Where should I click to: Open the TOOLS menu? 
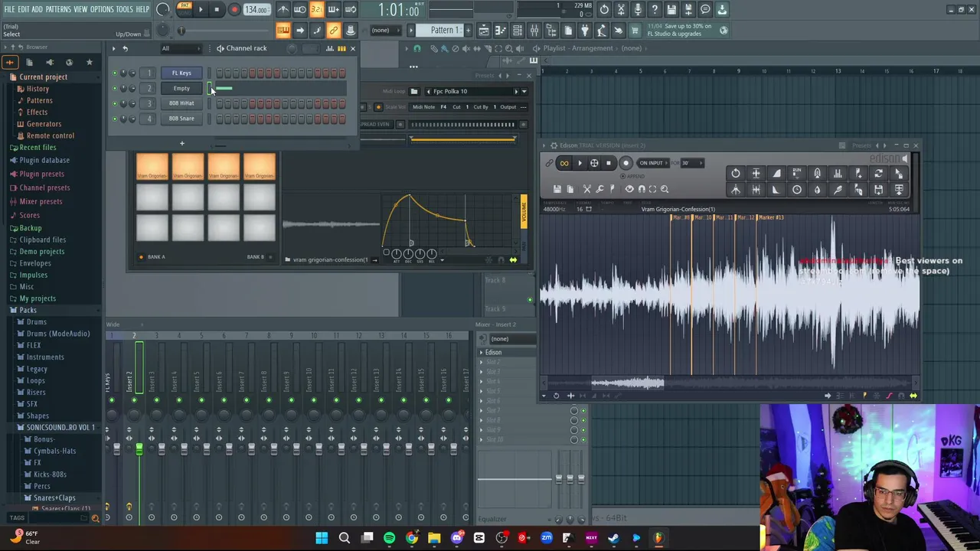click(124, 9)
